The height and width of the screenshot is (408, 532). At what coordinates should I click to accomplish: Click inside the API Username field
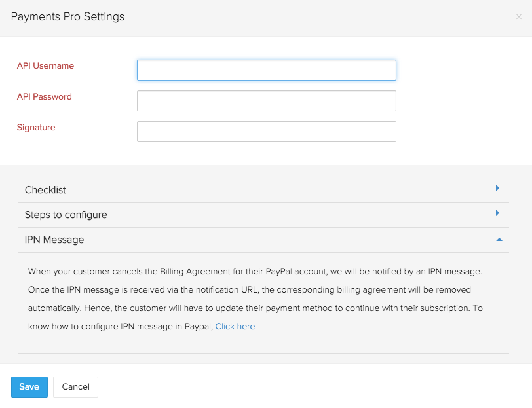[x=266, y=70]
